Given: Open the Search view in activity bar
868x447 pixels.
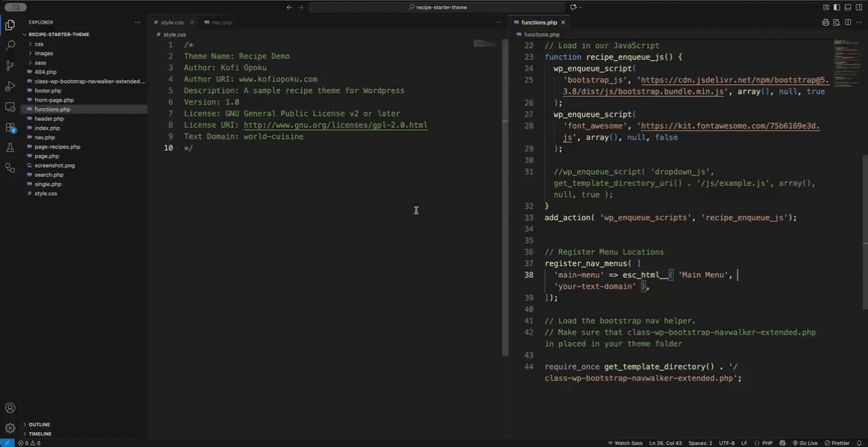Looking at the screenshot, I should 10,46.
